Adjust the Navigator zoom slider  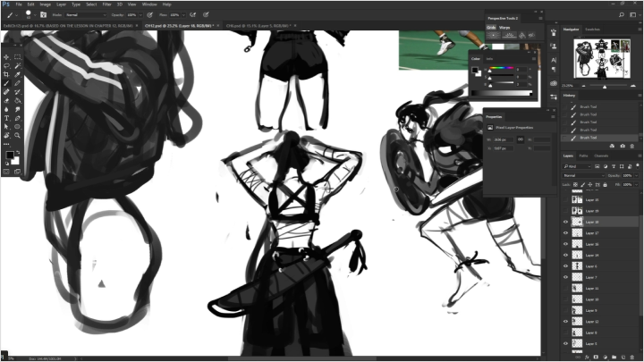click(605, 86)
